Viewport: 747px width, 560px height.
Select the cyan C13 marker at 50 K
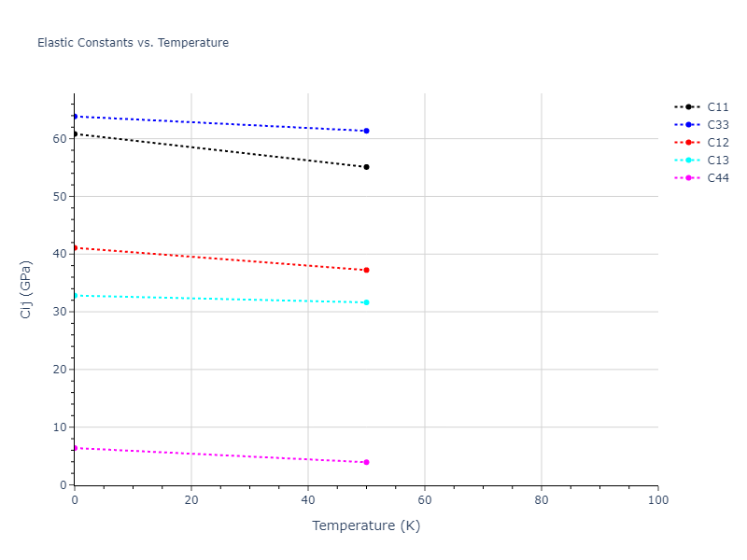pyautogui.click(x=366, y=302)
